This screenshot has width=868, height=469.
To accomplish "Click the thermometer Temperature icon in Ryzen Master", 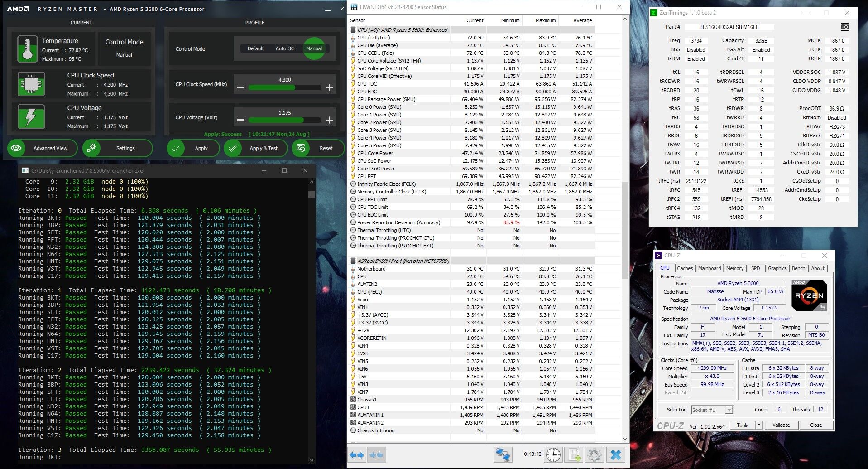I will pos(27,48).
